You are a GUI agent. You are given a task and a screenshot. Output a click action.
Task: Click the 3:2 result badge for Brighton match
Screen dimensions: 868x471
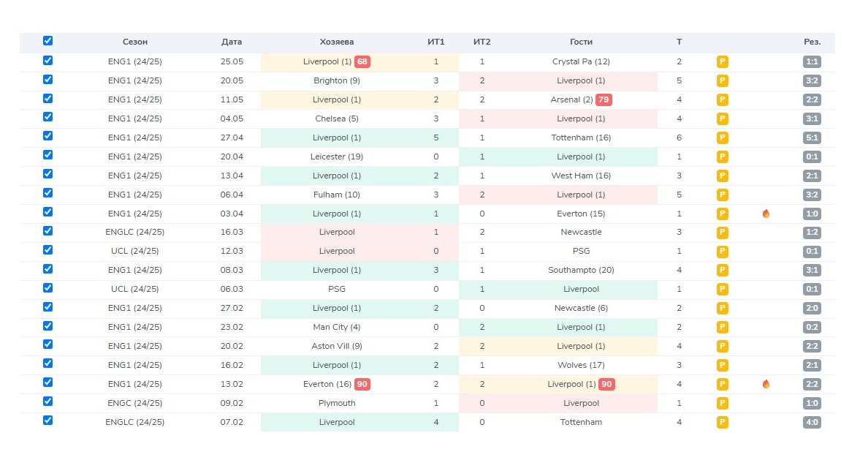click(x=812, y=81)
